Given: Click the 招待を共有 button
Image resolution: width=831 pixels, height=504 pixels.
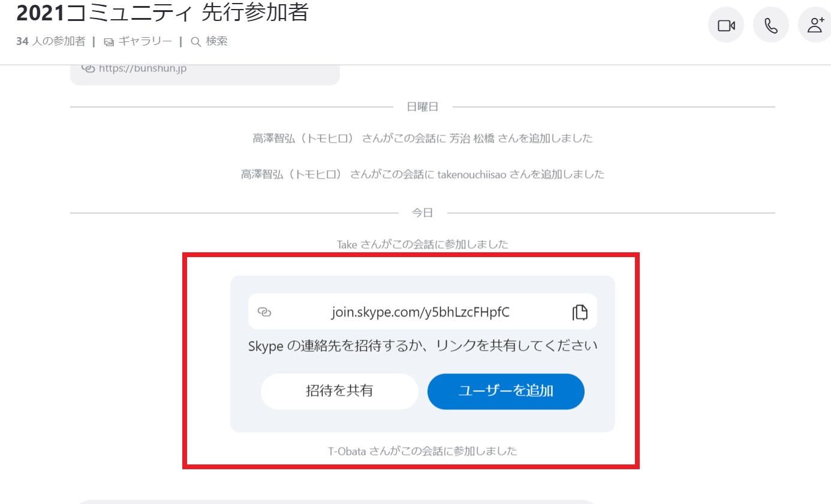Looking at the screenshot, I should click(x=339, y=391).
